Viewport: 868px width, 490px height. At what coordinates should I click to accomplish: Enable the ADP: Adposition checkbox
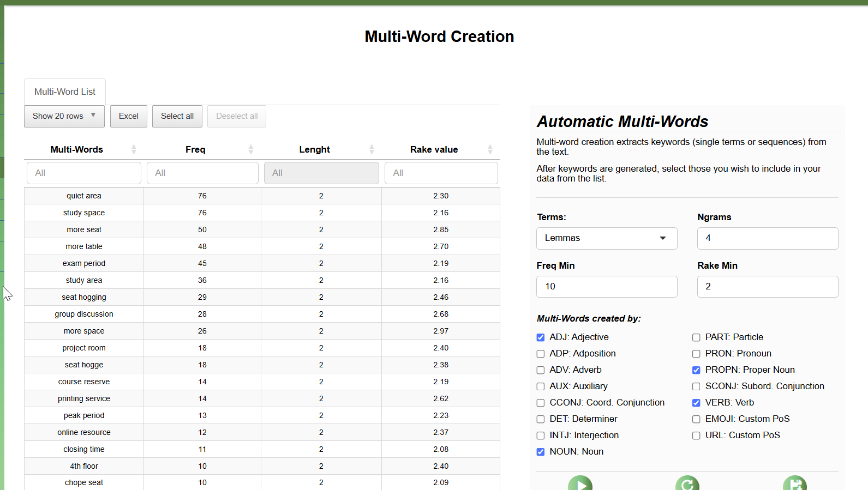click(x=541, y=354)
